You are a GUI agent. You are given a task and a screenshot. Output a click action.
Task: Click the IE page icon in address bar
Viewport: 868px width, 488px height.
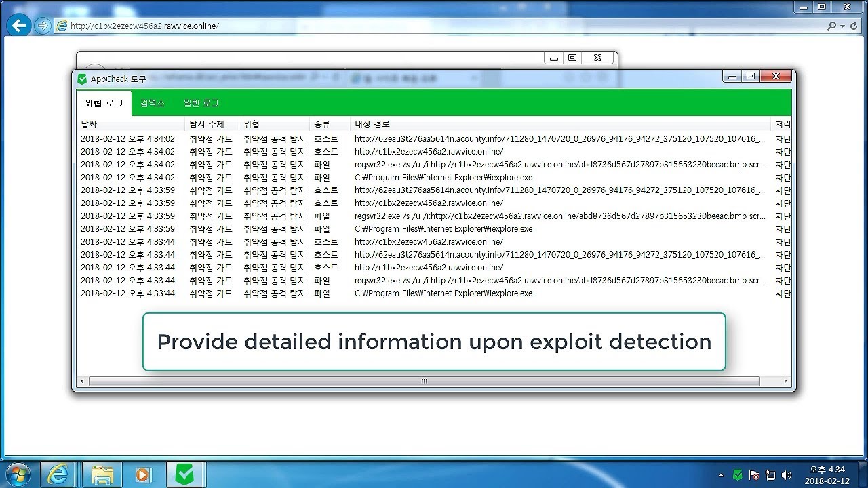[x=62, y=26]
